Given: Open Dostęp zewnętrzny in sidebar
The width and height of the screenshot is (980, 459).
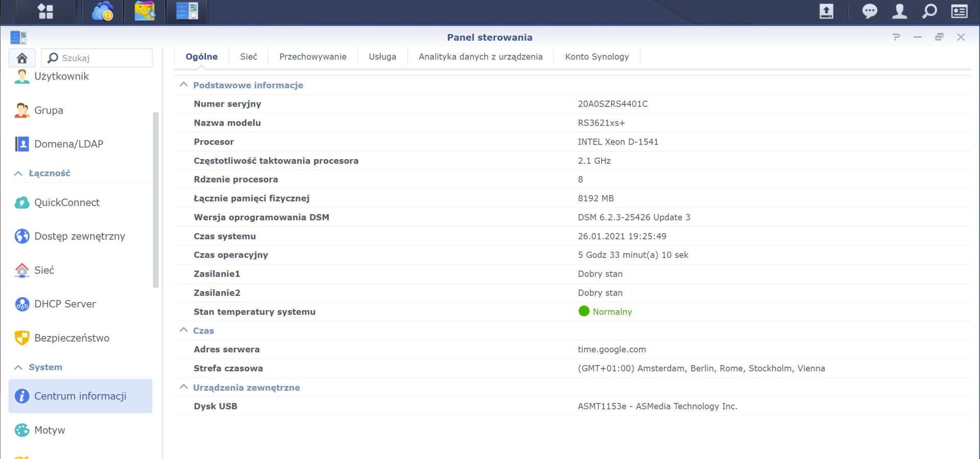Looking at the screenshot, I should (x=80, y=236).
